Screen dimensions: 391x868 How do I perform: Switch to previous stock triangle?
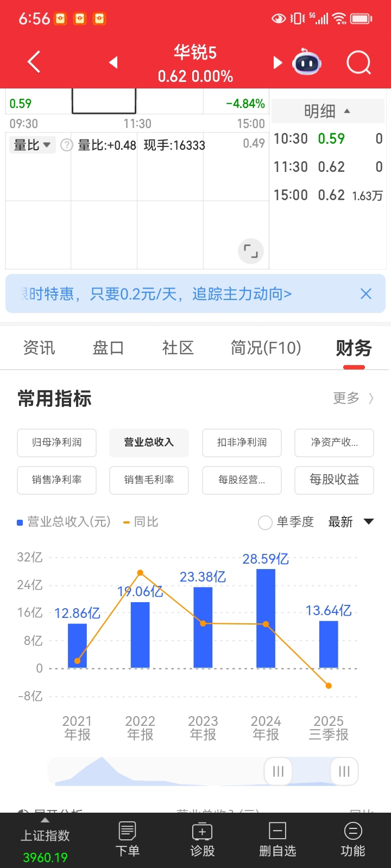(113, 62)
